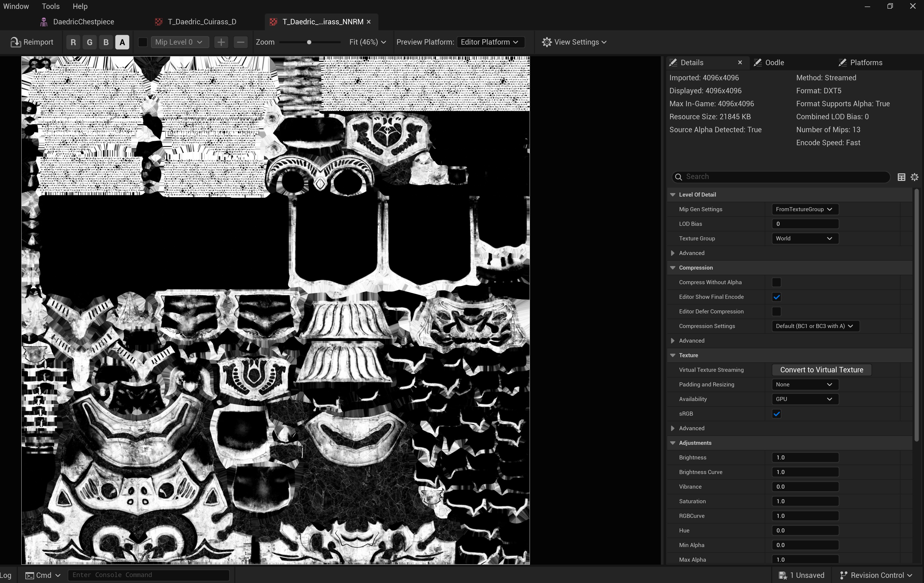Image resolution: width=924 pixels, height=583 pixels.
Task: Focus the Enter Console Command field
Action: [149, 575]
